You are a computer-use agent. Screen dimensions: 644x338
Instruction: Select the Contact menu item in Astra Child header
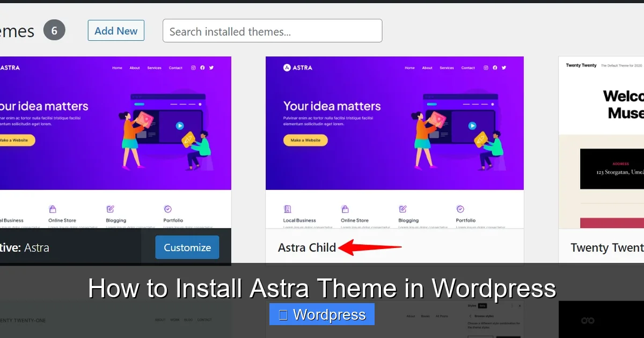click(x=468, y=68)
